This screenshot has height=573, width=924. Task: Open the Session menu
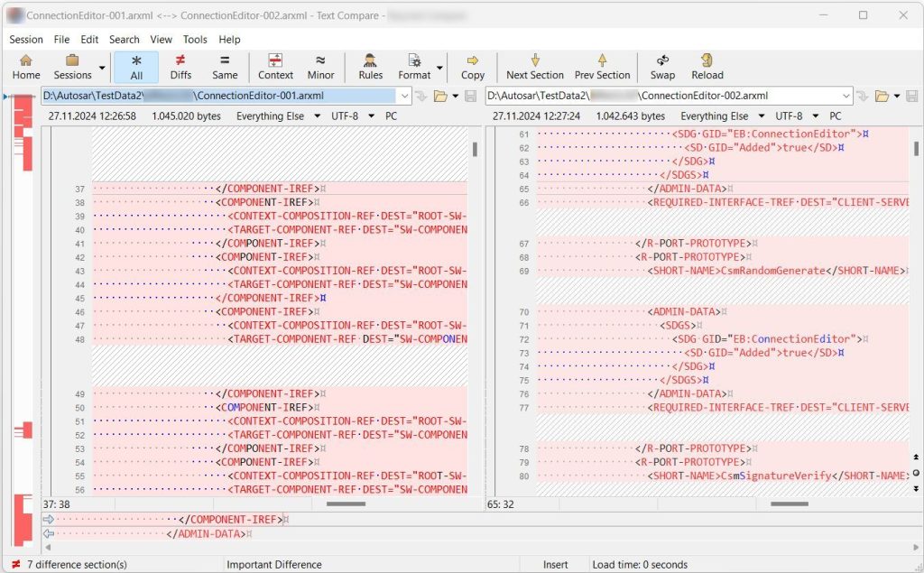(x=26, y=40)
